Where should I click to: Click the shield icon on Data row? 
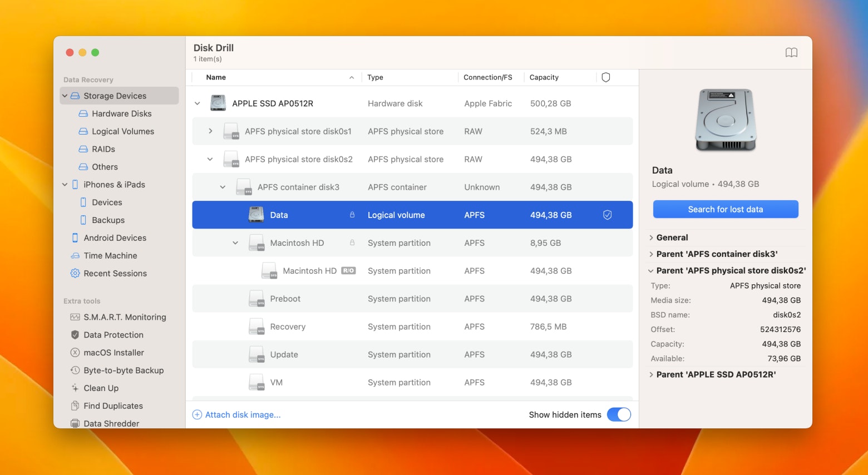click(608, 215)
